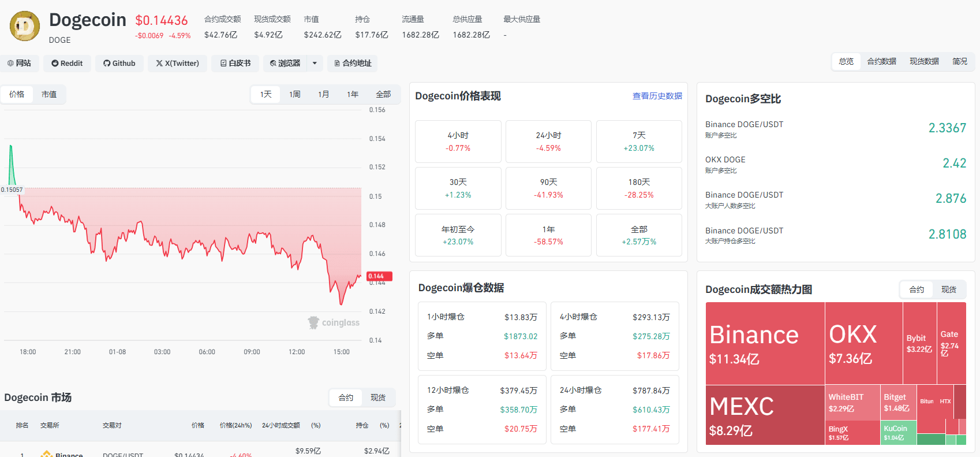This screenshot has height=457, width=980.
Task: Click the green KuCoin heatmap tile
Action: (899, 433)
